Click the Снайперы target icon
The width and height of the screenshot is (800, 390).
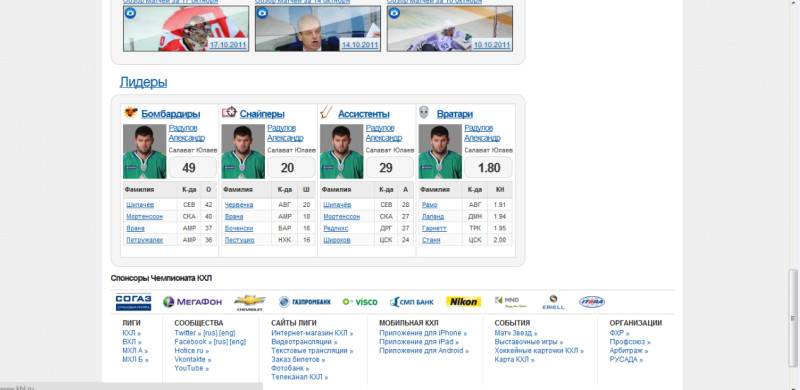click(229, 112)
